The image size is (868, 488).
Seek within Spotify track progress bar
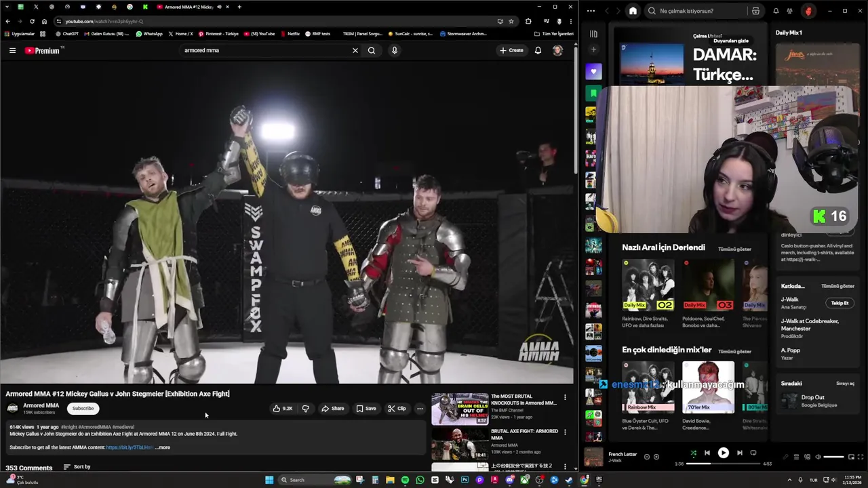pos(724,464)
